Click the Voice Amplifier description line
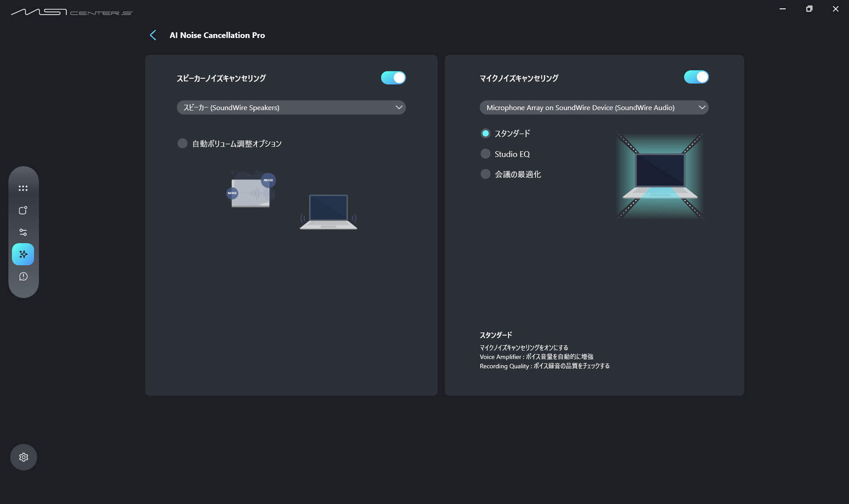Screen dimensions: 849x504 [x=536, y=357]
